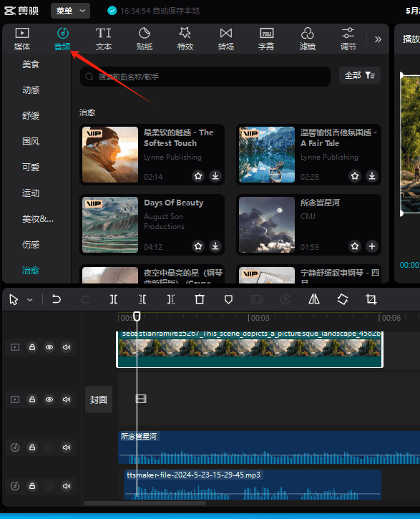Hide the 封面 cover track
This screenshot has width=420, height=519.
click(49, 399)
